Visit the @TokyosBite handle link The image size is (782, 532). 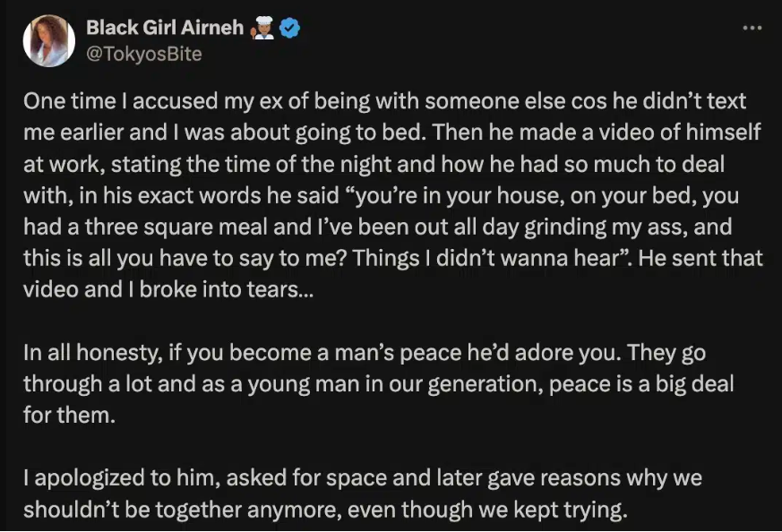pos(143,54)
